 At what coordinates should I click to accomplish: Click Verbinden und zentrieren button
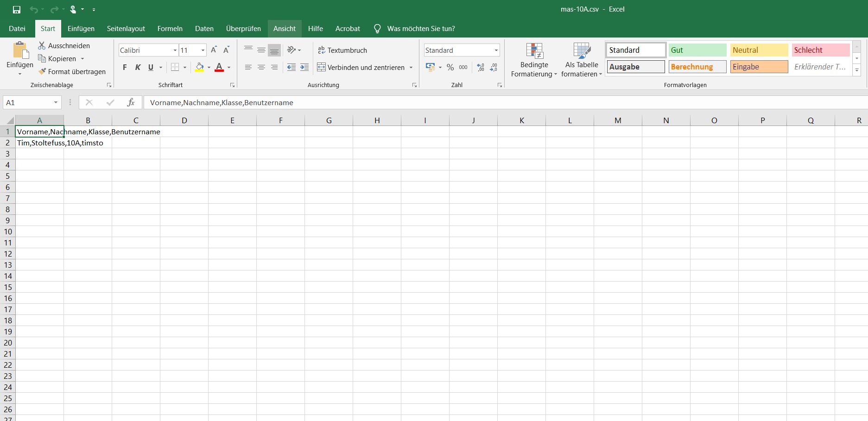pyautogui.click(x=361, y=68)
